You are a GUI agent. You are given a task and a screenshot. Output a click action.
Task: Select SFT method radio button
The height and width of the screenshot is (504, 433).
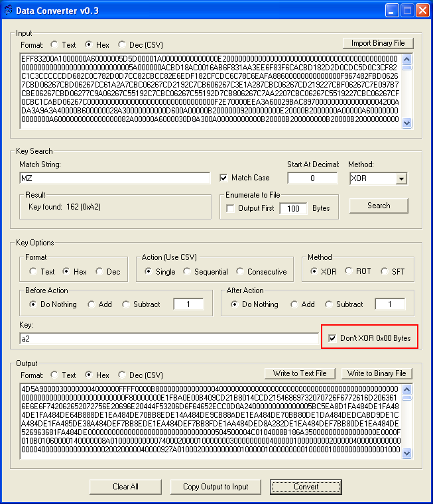(384, 272)
